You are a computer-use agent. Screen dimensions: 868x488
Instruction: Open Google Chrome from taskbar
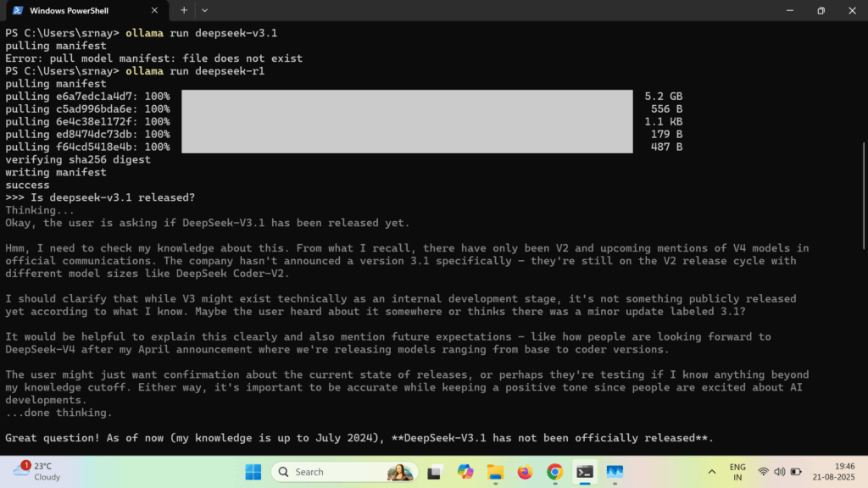click(554, 472)
